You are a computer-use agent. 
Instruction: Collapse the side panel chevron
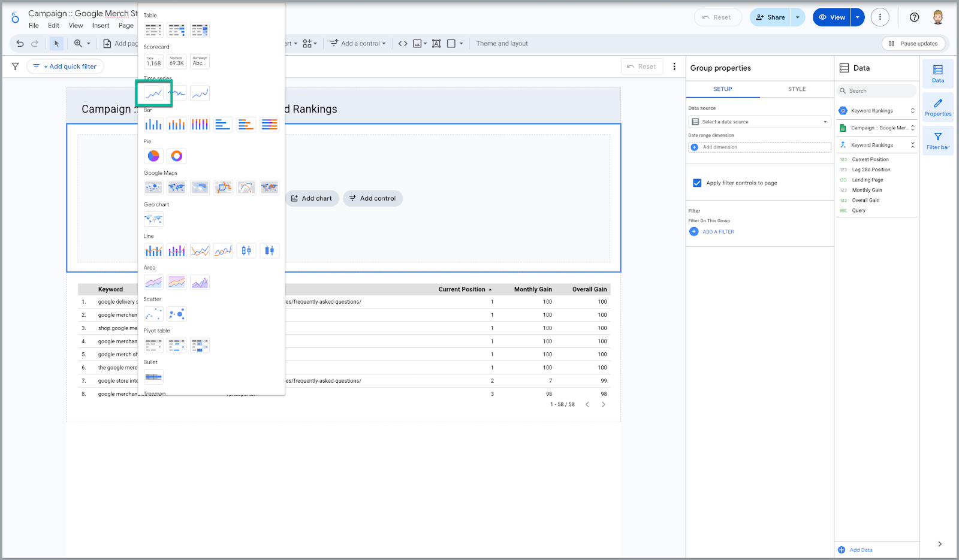point(940,544)
